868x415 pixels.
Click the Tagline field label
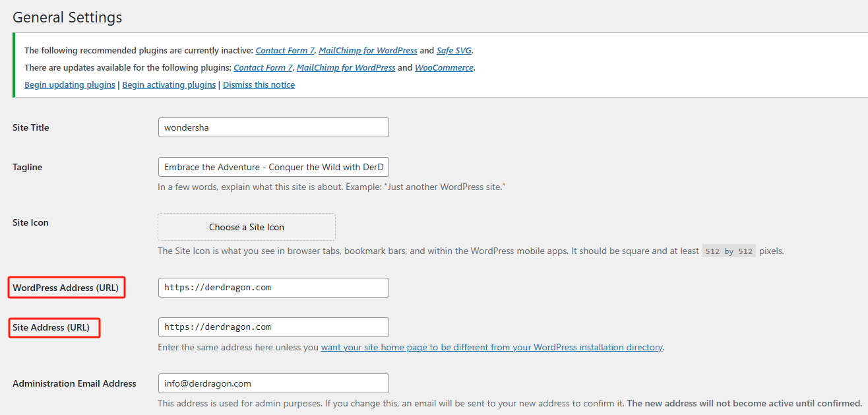coord(27,166)
